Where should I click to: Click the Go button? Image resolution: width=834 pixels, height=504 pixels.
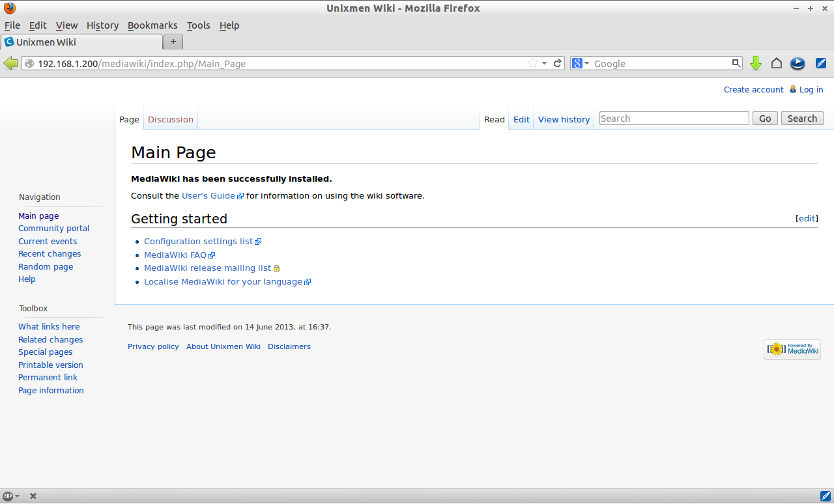coord(765,119)
